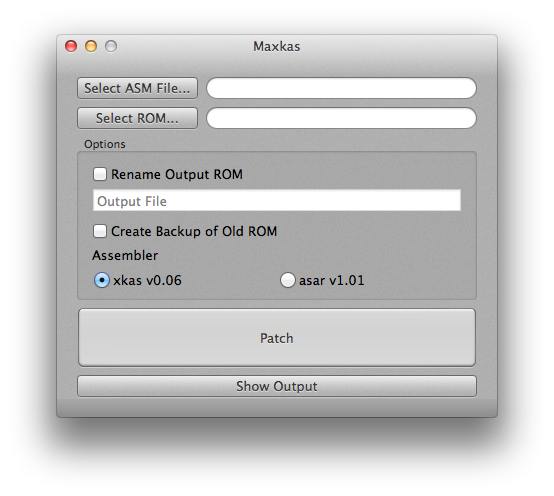Click the Assembler section heading
The image size is (554, 496).
tap(125, 255)
